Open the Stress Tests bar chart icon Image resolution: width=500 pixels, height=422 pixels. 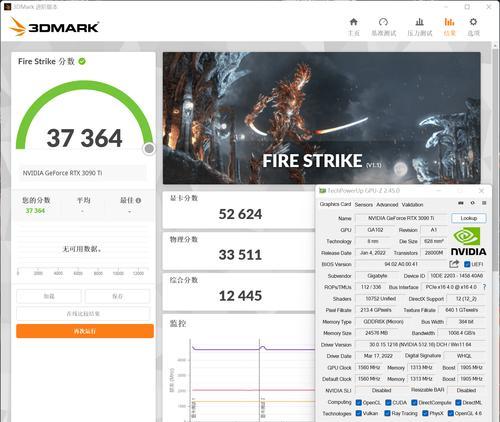tap(420, 22)
